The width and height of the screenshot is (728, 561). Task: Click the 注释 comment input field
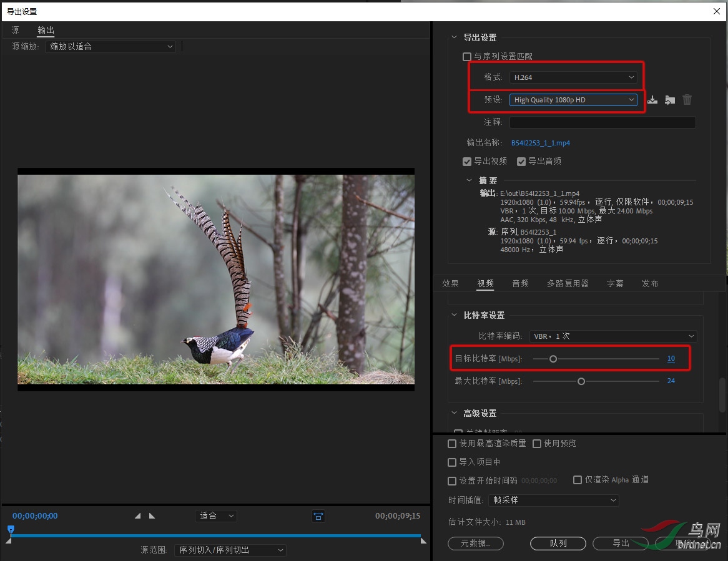(x=602, y=122)
